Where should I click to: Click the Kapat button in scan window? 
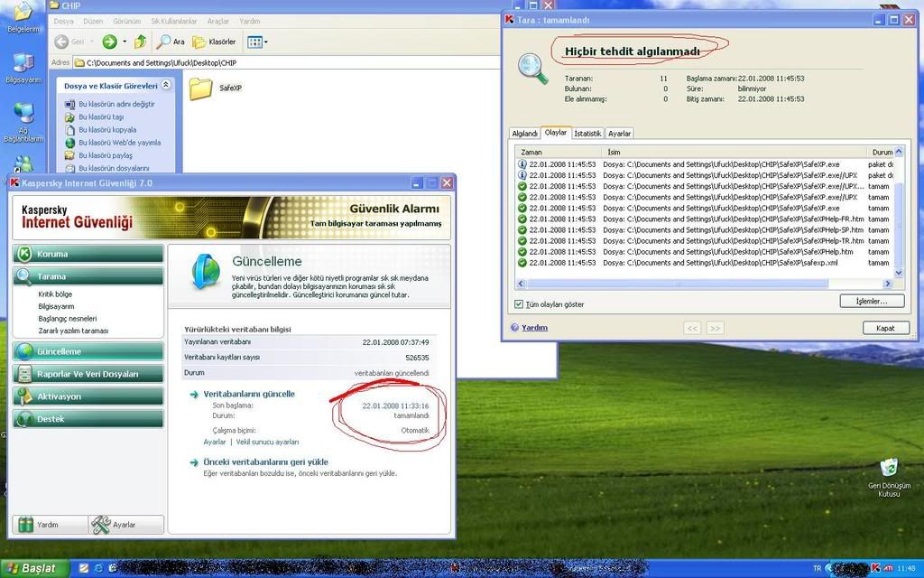pos(886,328)
